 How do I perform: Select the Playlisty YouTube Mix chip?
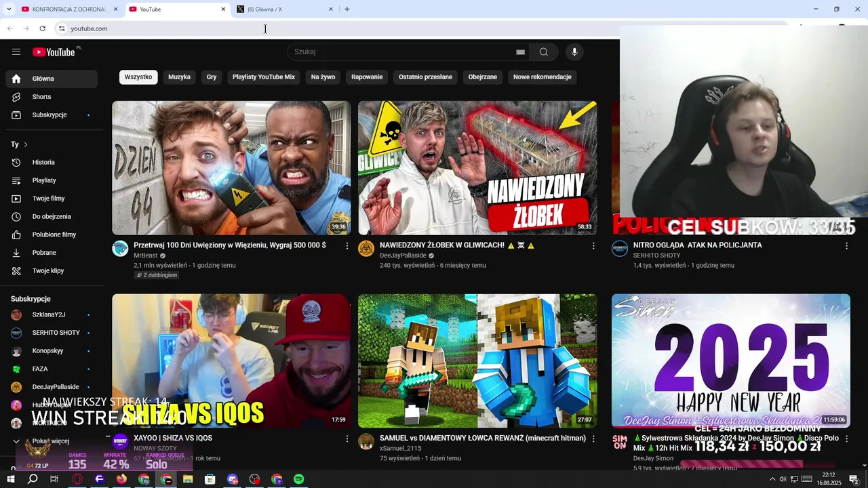264,77
